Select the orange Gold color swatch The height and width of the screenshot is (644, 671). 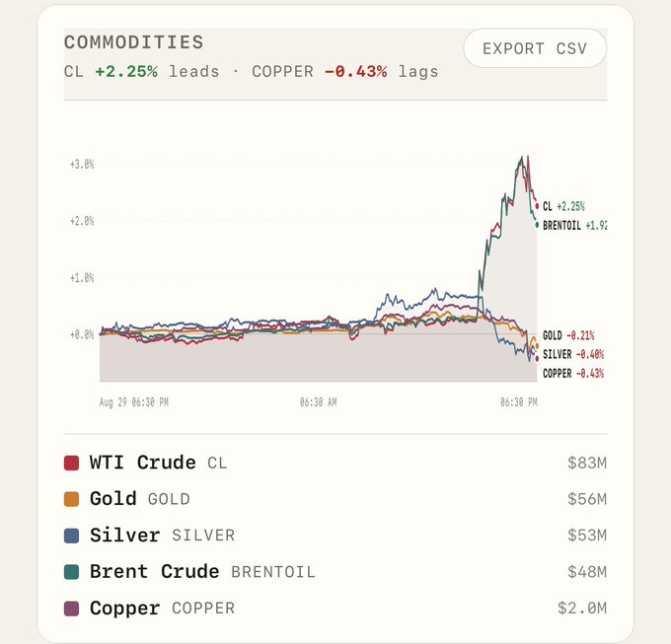71,499
